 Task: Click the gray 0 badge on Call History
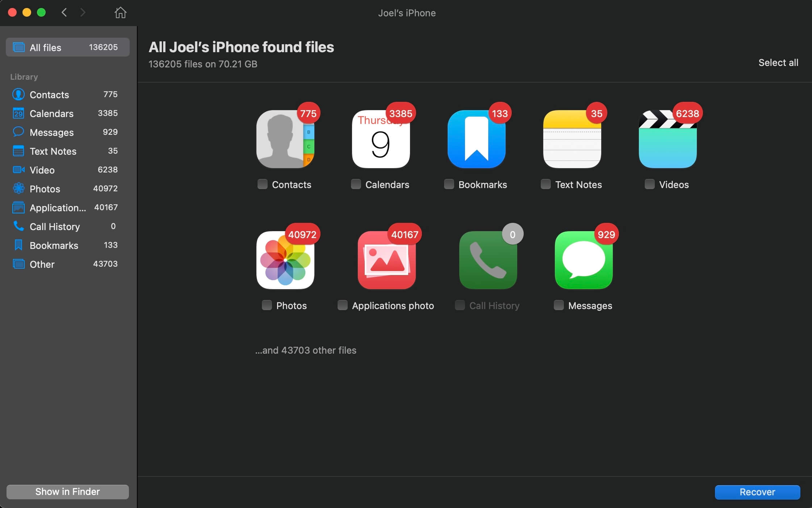click(512, 234)
